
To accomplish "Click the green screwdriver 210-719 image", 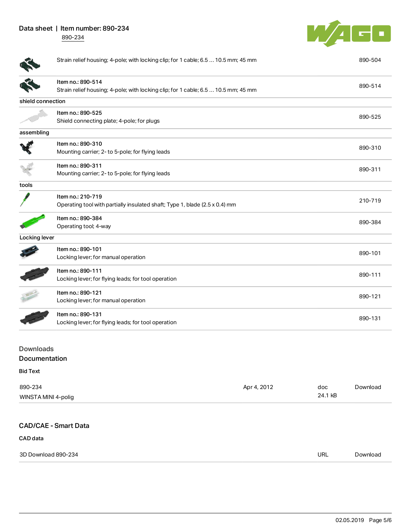I will [25, 200].
